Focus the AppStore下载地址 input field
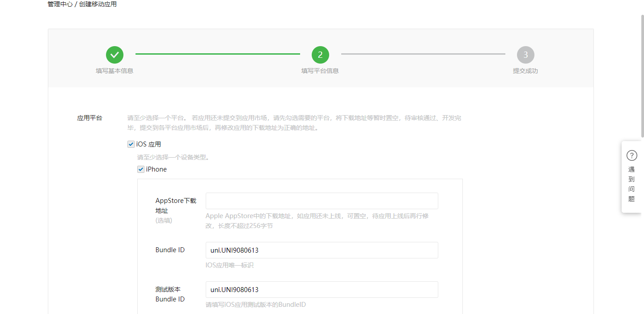Screen dimensions: 644x314 [322, 201]
